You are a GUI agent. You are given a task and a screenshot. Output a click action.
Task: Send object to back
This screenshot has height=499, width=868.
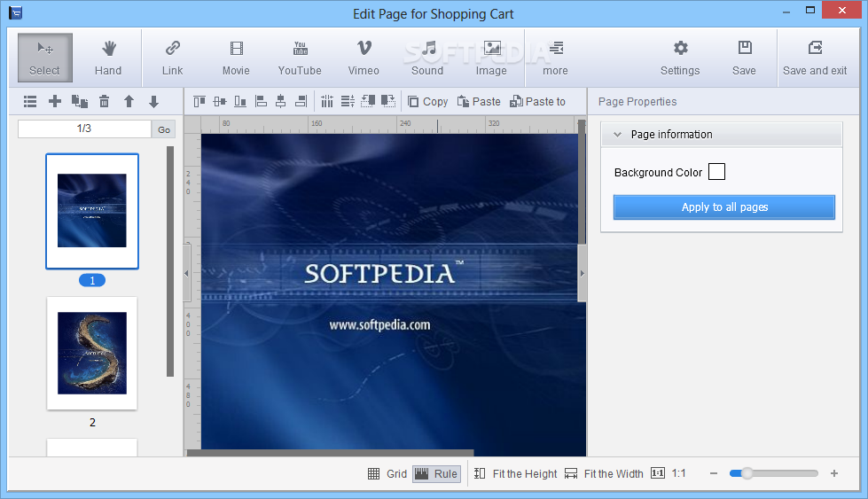[x=388, y=101]
